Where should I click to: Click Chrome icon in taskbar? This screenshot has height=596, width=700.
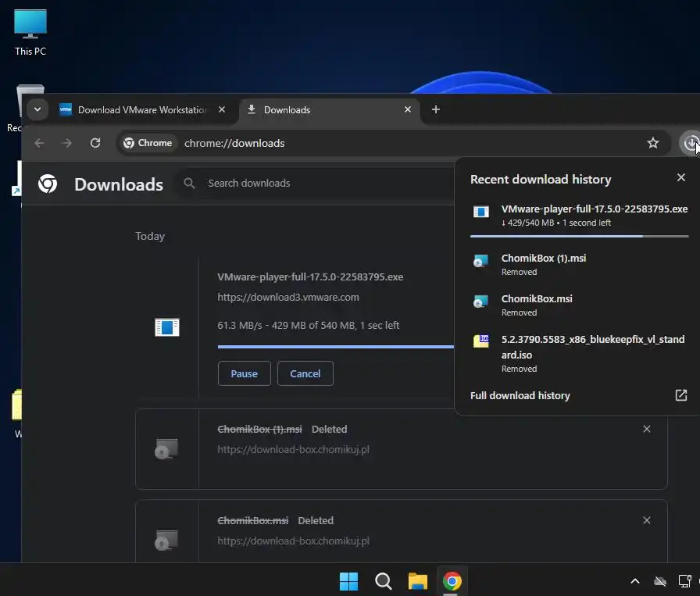coord(452,581)
